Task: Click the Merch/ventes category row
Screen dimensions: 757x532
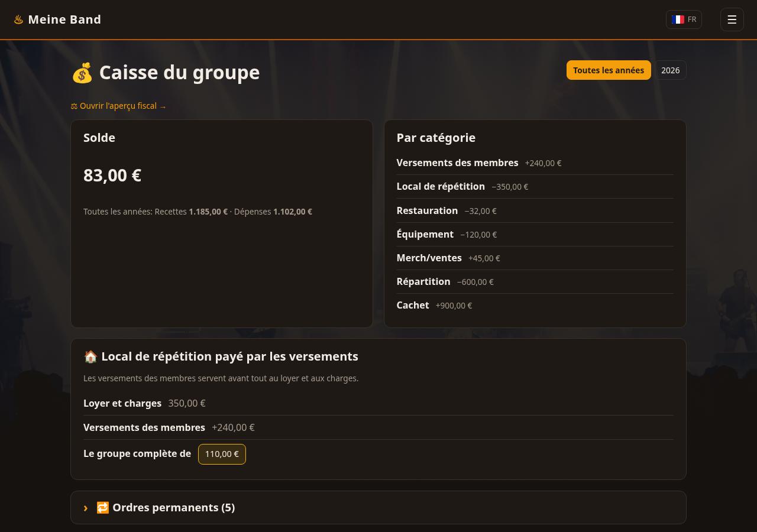Action: pyautogui.click(x=535, y=258)
